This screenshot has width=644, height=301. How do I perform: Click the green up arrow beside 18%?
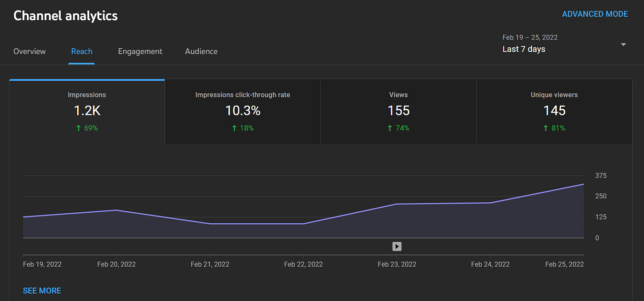click(234, 128)
